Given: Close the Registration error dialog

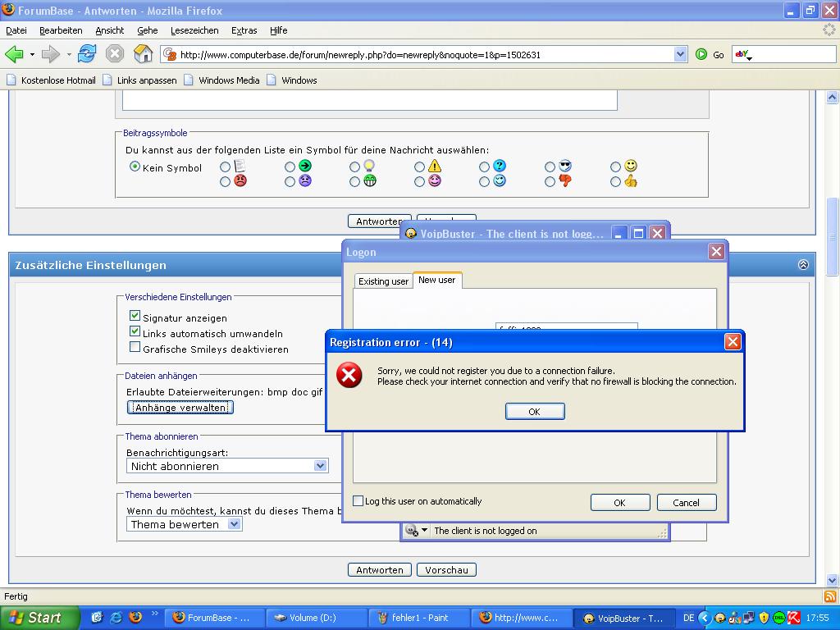Looking at the screenshot, I should tap(733, 342).
